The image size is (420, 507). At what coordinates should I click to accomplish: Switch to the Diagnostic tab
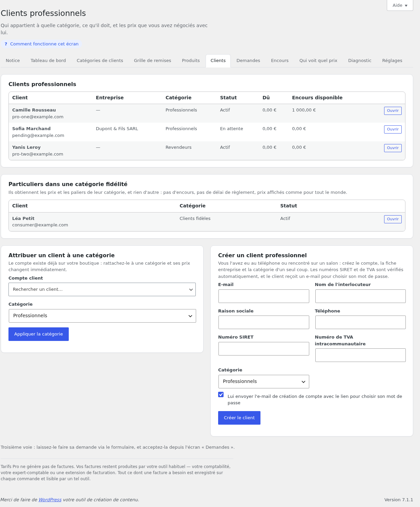[360, 61]
